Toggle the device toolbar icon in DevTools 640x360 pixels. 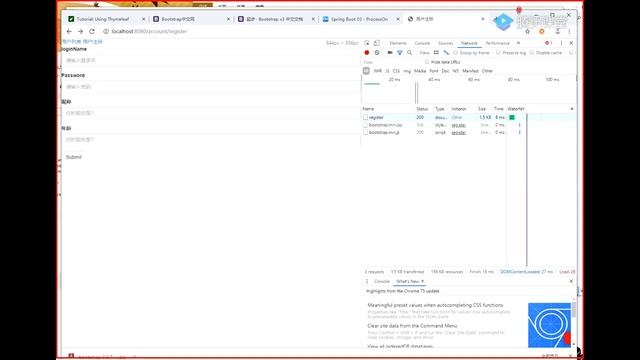pyautogui.click(x=377, y=43)
